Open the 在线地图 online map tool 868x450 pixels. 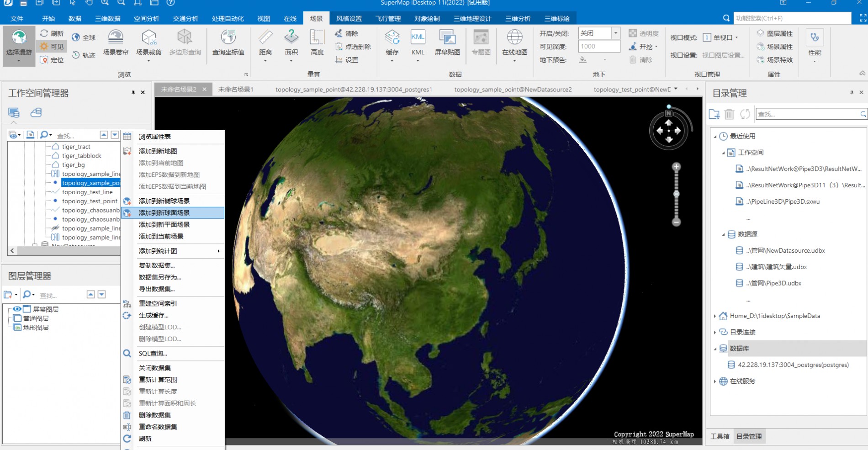point(515,45)
